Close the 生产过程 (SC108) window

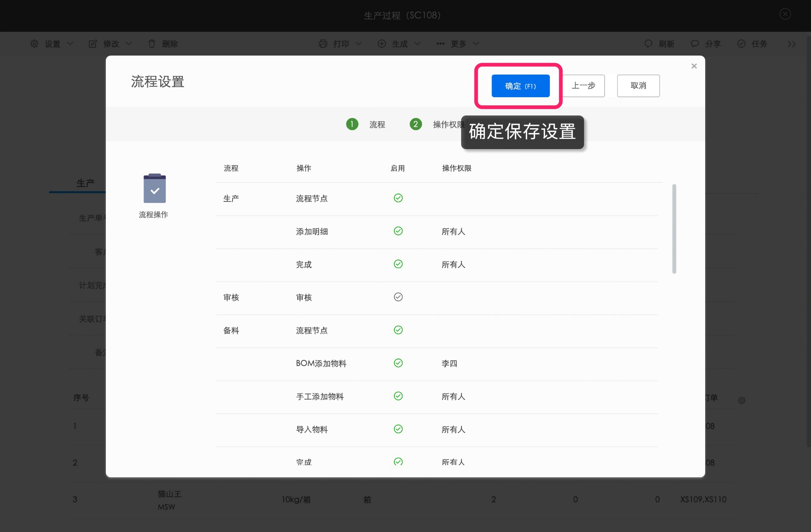785,14
